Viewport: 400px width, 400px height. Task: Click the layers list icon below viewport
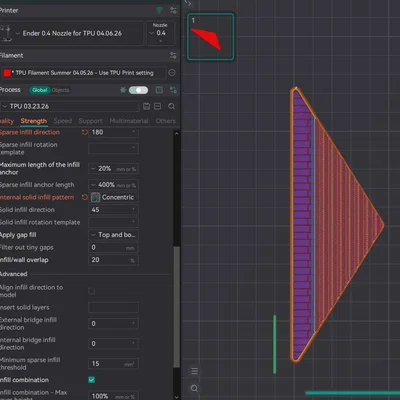click(x=194, y=371)
